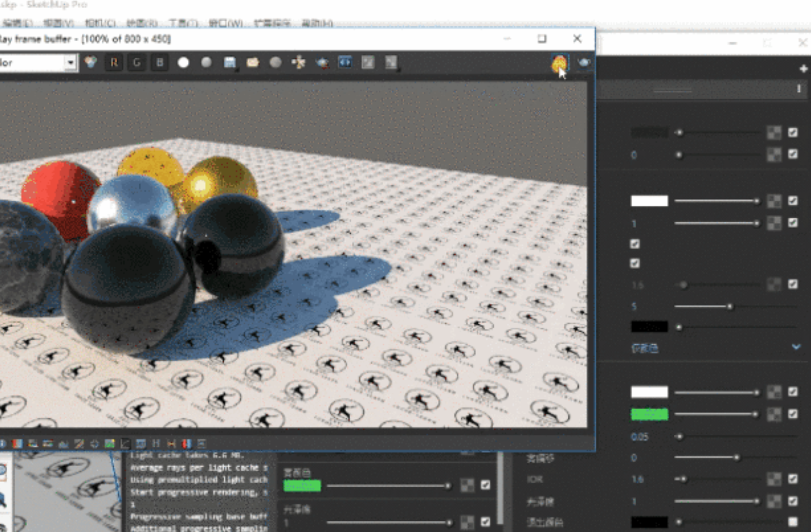The height and width of the screenshot is (532, 811).
Task: Click the black color swatch on the bottom row
Action: (649, 522)
